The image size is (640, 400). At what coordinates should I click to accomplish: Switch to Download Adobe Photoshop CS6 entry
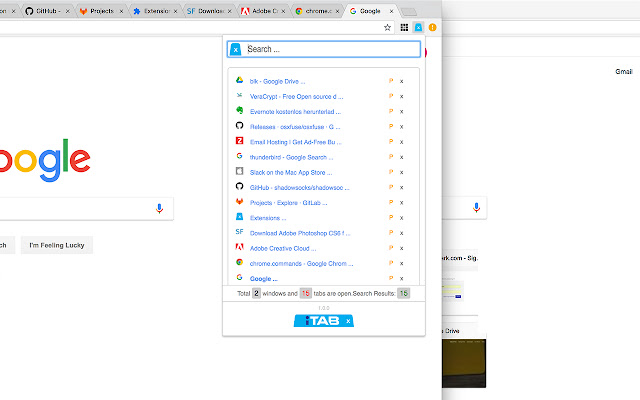point(300,233)
